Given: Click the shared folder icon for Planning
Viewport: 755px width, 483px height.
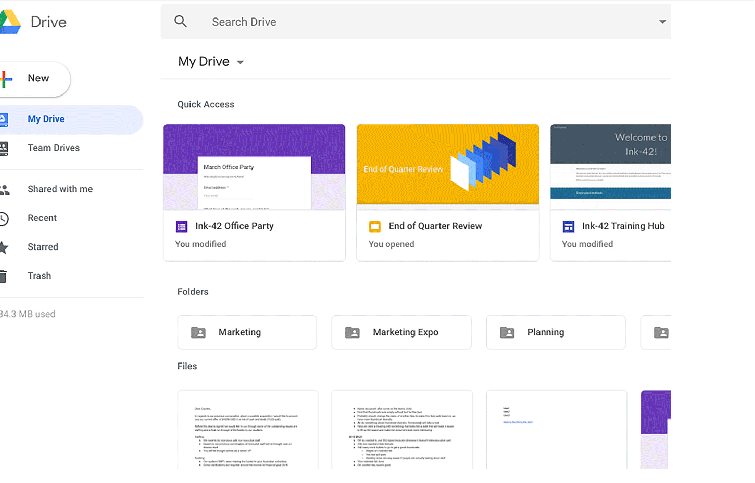Looking at the screenshot, I should coord(507,333).
